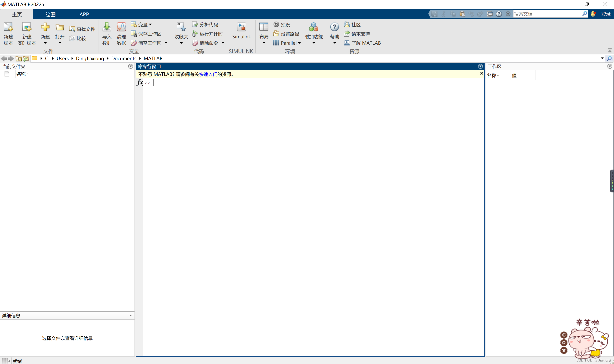This screenshot has width=614, height=364.
Task: Open the Getting Started (快速入门) link
Action: tap(208, 74)
